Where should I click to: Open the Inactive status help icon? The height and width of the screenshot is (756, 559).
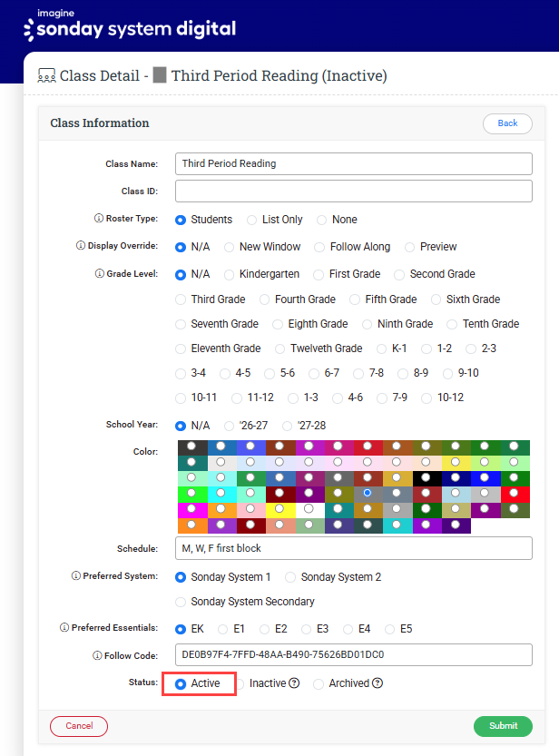pos(294,683)
